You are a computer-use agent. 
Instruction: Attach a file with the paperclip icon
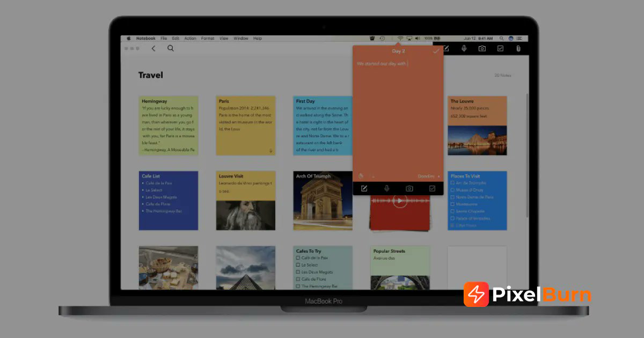coord(518,48)
